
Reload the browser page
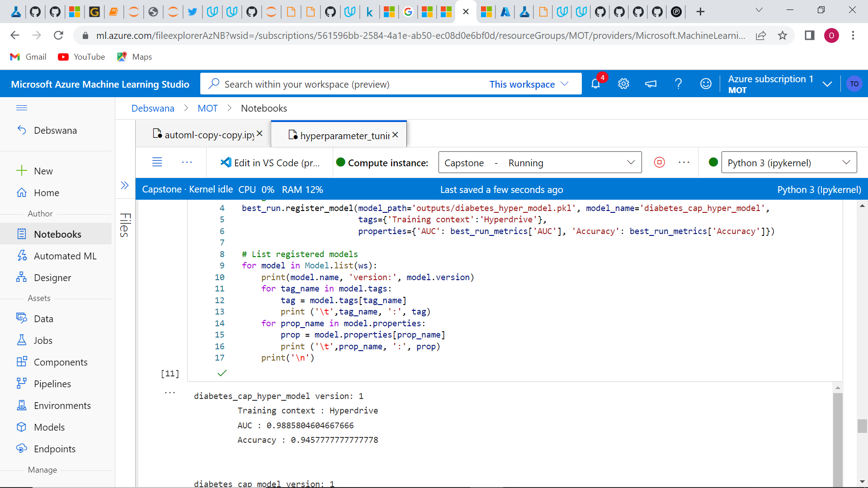click(58, 35)
